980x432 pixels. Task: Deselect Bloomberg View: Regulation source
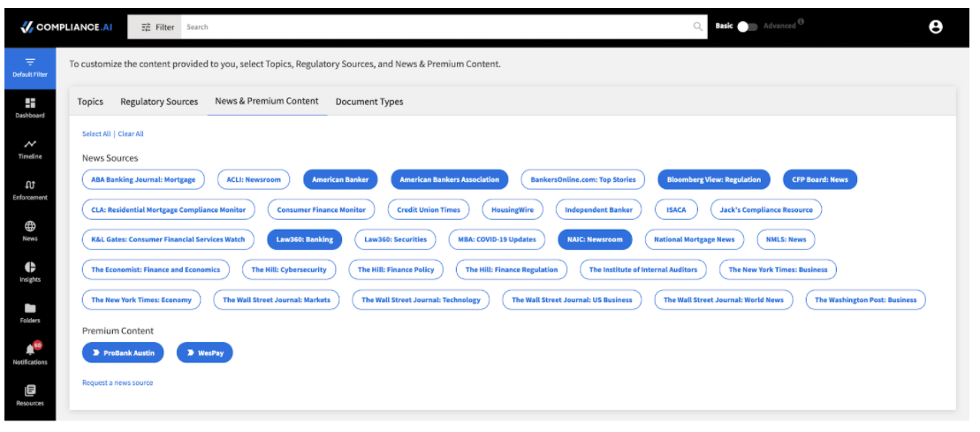(x=714, y=179)
